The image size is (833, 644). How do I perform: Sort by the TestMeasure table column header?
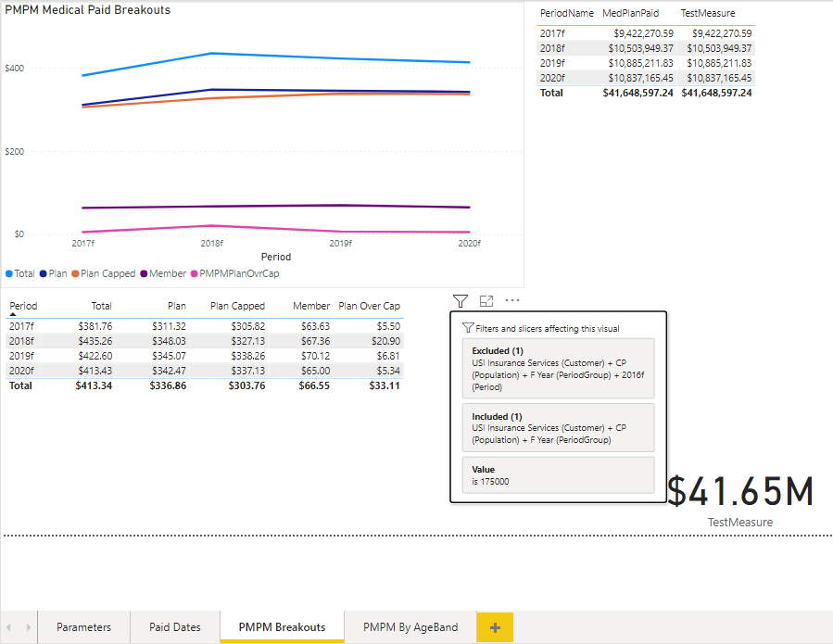708,13
